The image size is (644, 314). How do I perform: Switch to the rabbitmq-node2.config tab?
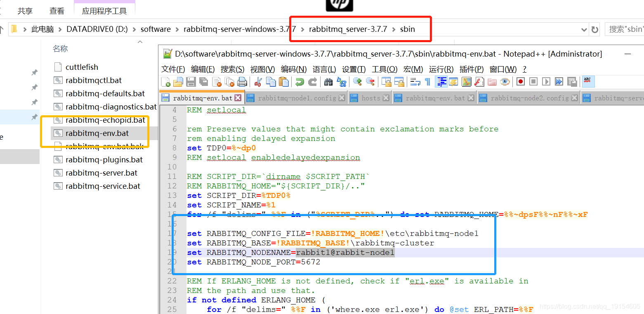529,98
